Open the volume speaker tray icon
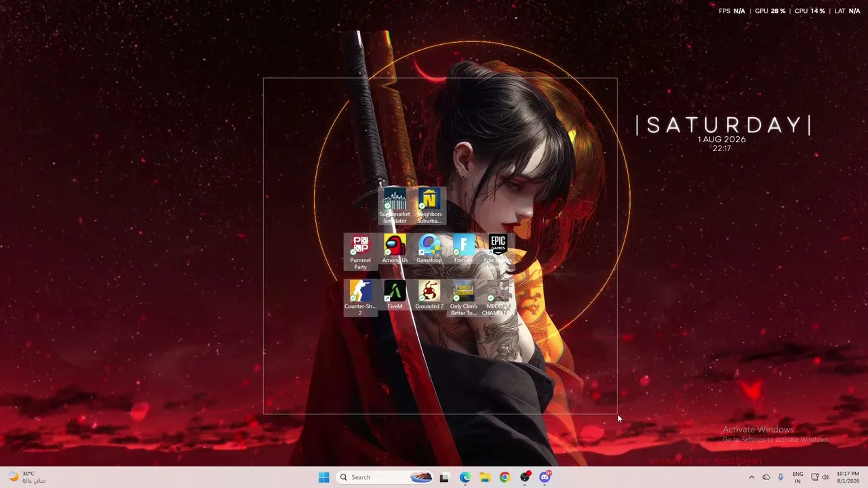The height and width of the screenshot is (488, 868). coord(825,477)
